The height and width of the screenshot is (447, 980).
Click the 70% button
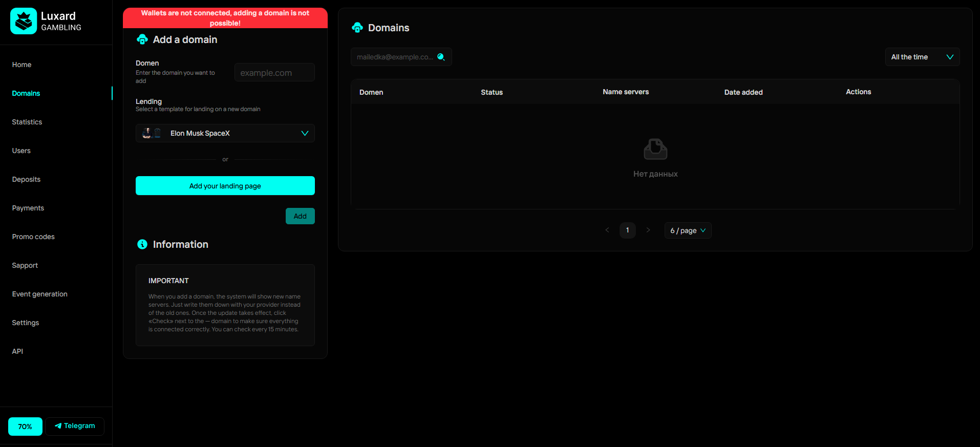coord(25,427)
